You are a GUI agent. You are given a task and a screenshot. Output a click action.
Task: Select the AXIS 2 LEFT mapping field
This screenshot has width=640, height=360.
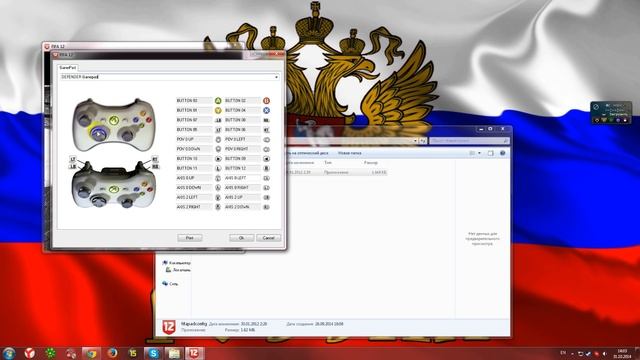tap(194, 197)
